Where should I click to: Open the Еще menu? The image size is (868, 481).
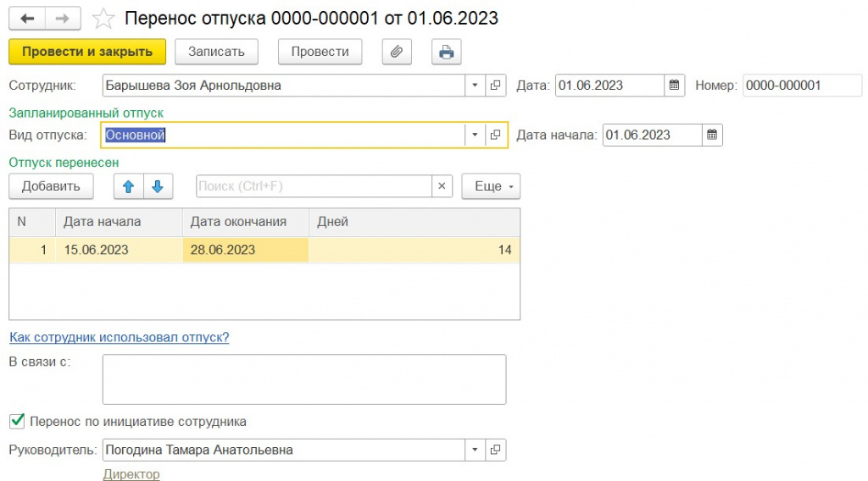point(491,186)
